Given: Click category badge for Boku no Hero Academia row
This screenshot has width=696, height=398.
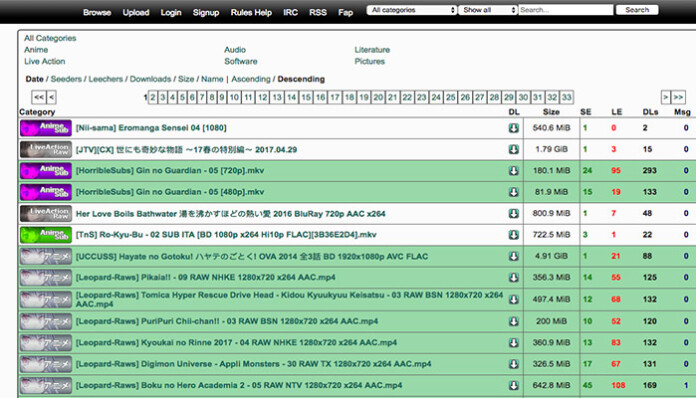Looking at the screenshot, I should pyautogui.click(x=46, y=385).
